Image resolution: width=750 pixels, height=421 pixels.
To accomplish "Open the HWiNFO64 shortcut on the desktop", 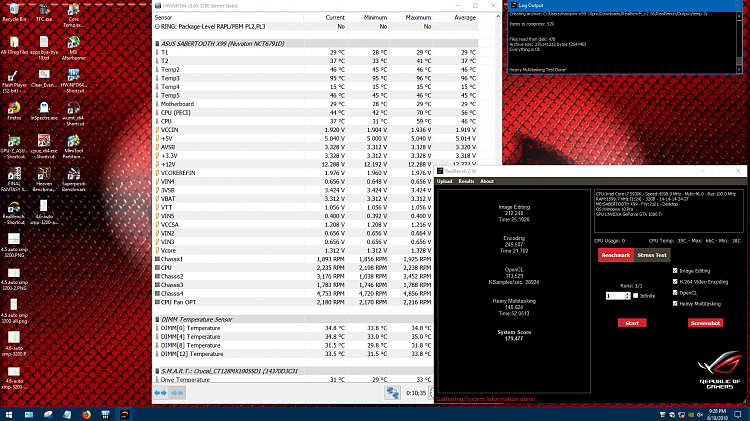I will pos(73,81).
